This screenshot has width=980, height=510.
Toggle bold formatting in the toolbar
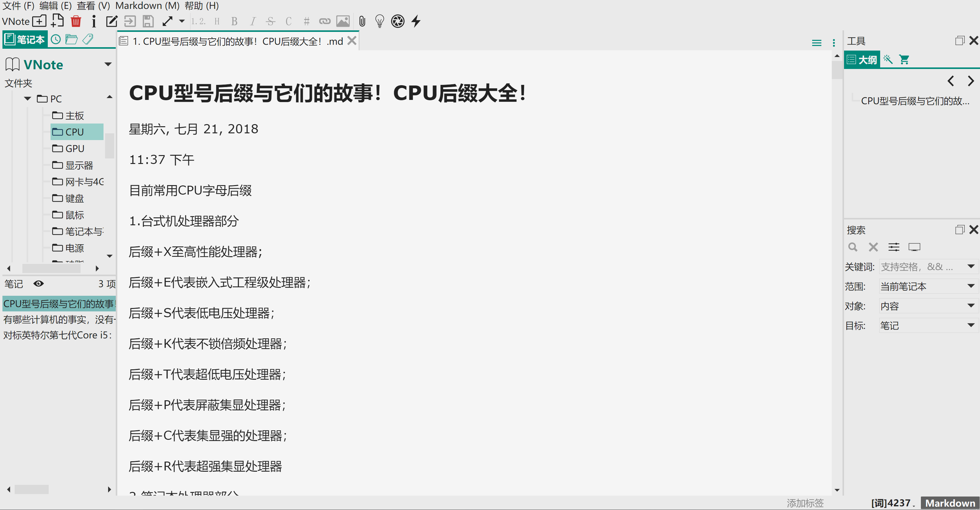(234, 21)
